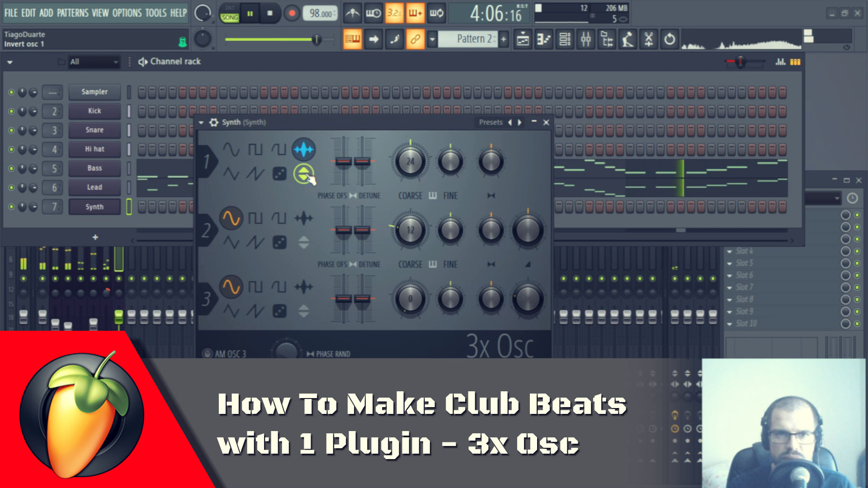
Task: Open Synth plugin settings gear
Action: coord(214,122)
